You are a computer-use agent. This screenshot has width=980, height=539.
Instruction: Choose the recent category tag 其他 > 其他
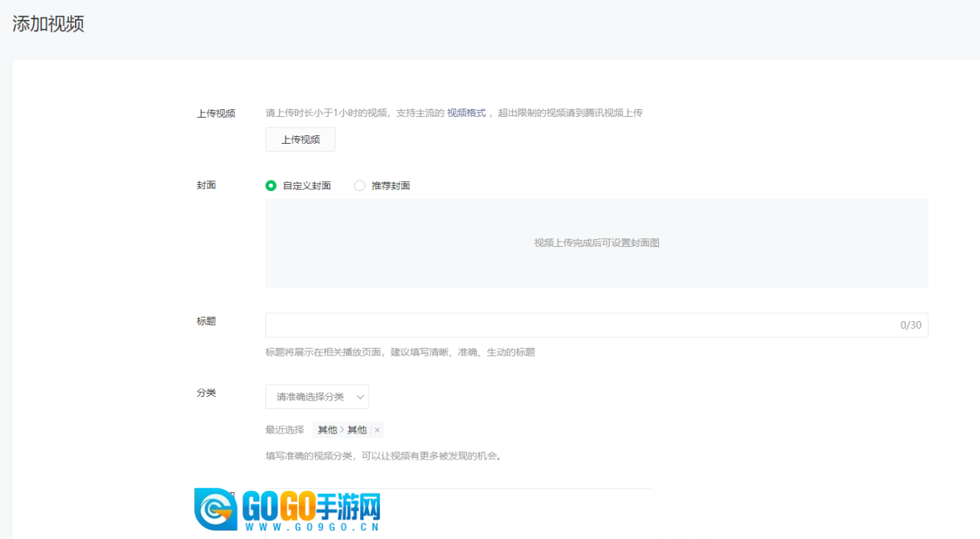(342, 430)
